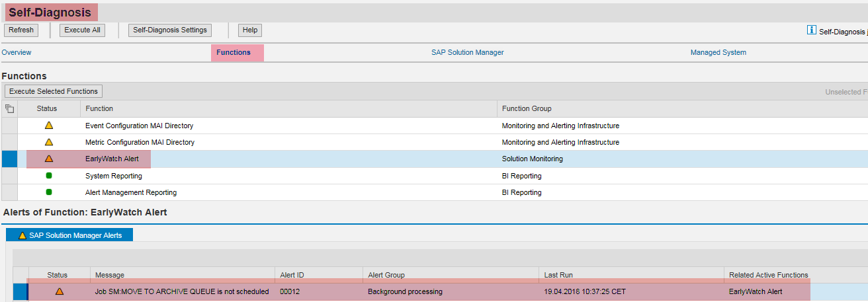
Task: Click EarlyWatch Alert in Function column
Action: 112,159
